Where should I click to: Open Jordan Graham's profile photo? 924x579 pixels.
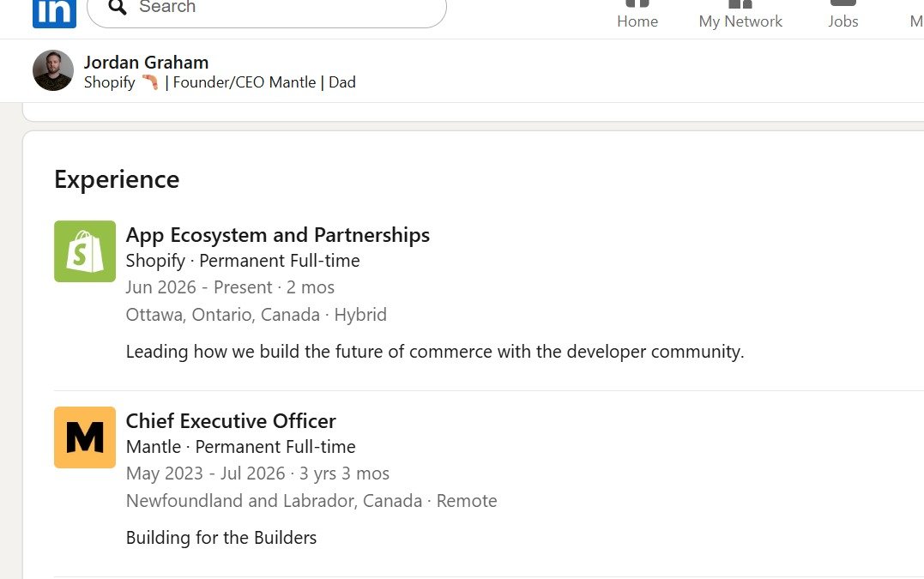(53, 70)
